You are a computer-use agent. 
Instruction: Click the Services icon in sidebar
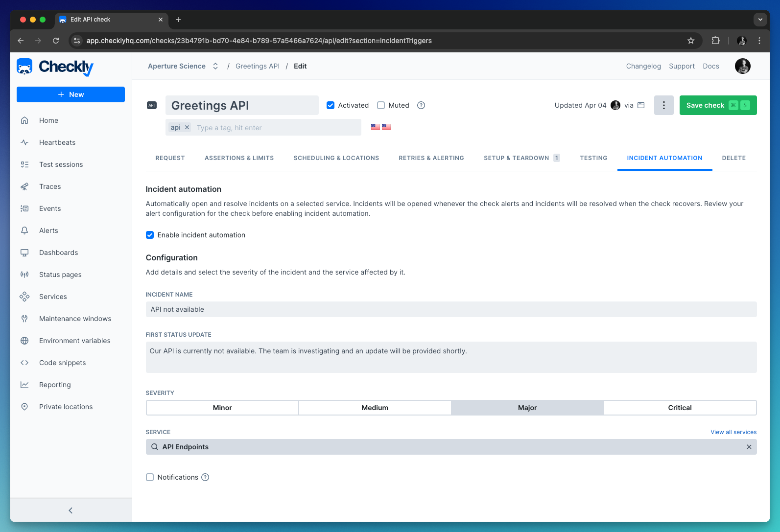click(x=24, y=297)
